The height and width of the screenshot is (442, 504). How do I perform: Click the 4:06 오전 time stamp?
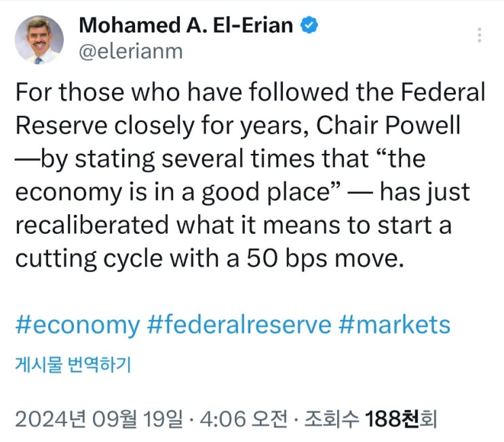click(244, 418)
